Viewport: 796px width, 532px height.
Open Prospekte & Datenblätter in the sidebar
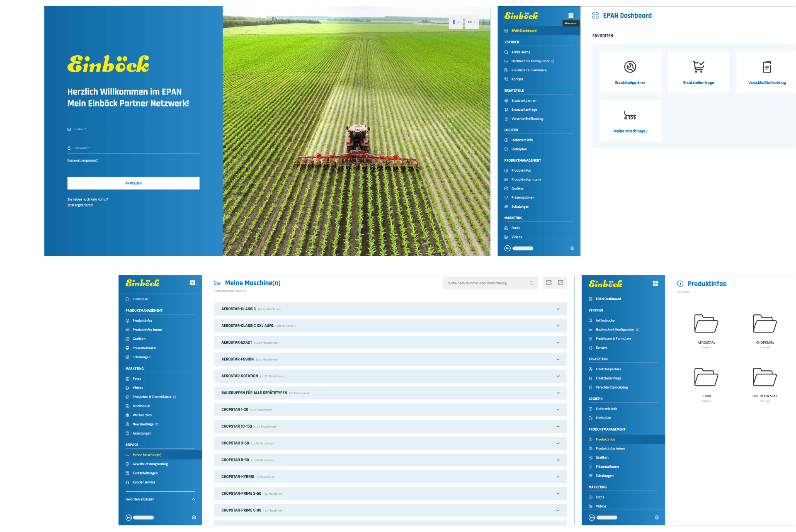click(152, 397)
